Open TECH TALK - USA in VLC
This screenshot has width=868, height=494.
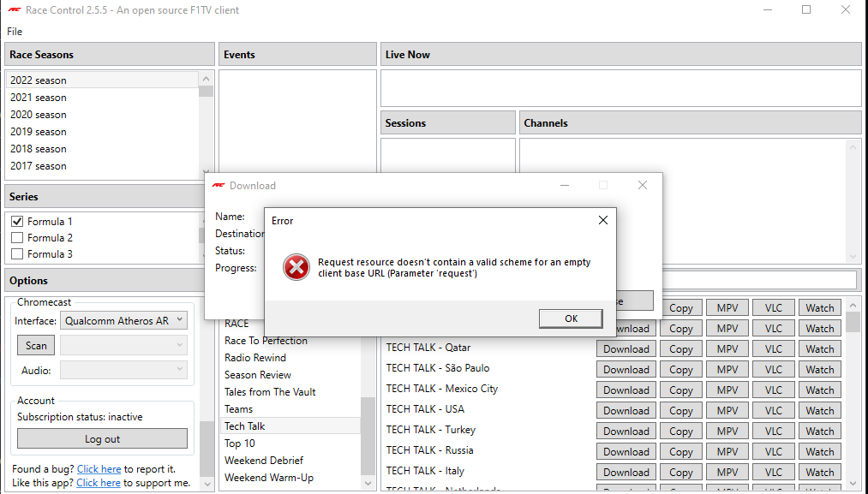[x=773, y=409]
